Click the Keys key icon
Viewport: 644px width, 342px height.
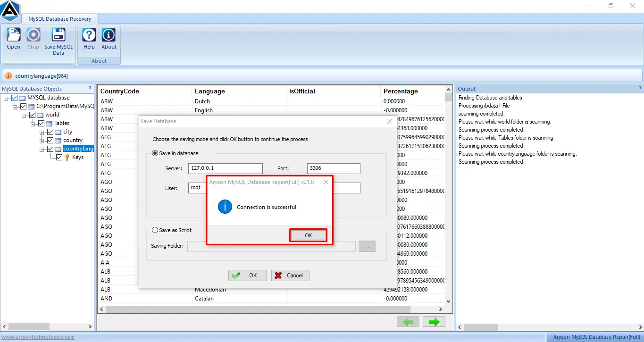coord(67,158)
